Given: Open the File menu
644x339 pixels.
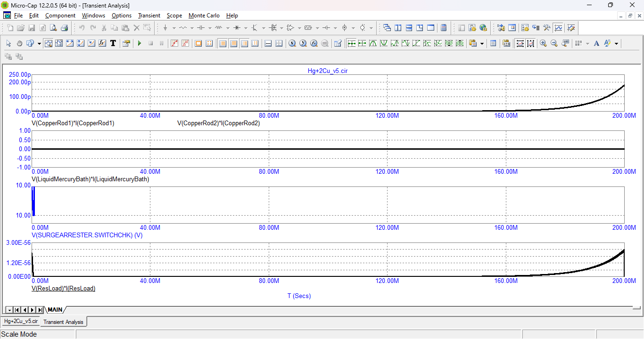Looking at the screenshot, I should pyautogui.click(x=18, y=16).
